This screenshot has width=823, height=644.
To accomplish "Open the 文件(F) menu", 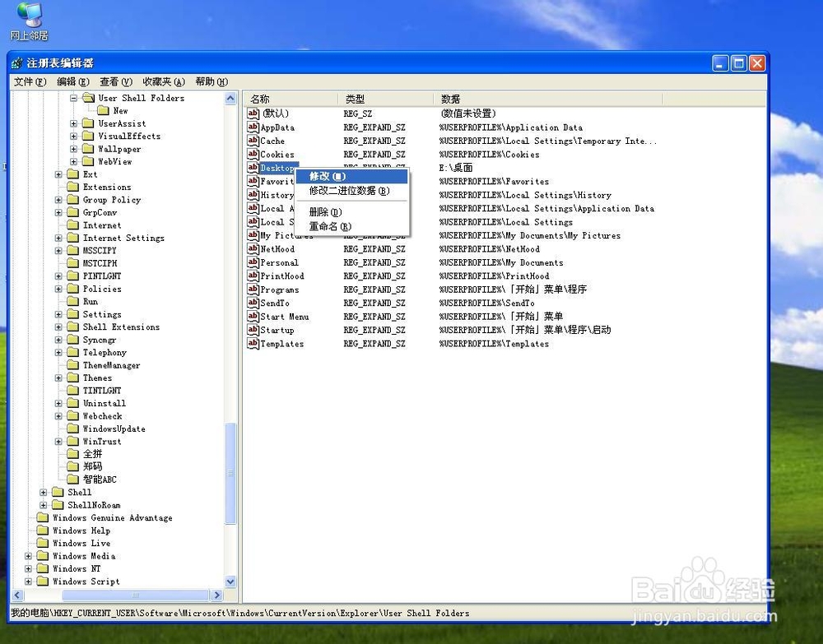I will 30,81.
